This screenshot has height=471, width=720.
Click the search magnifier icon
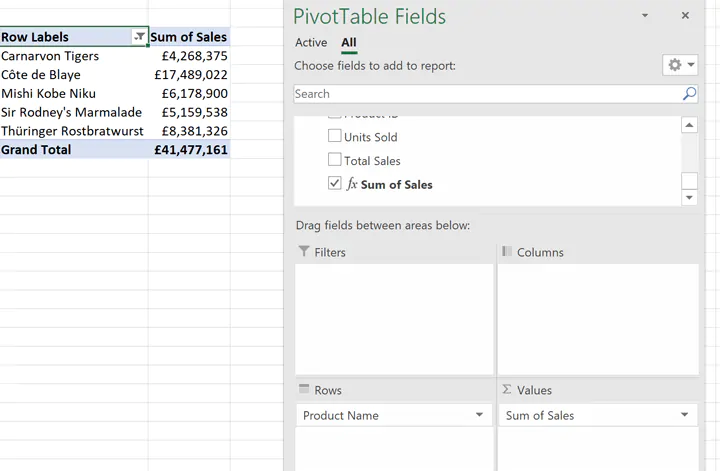tap(689, 94)
